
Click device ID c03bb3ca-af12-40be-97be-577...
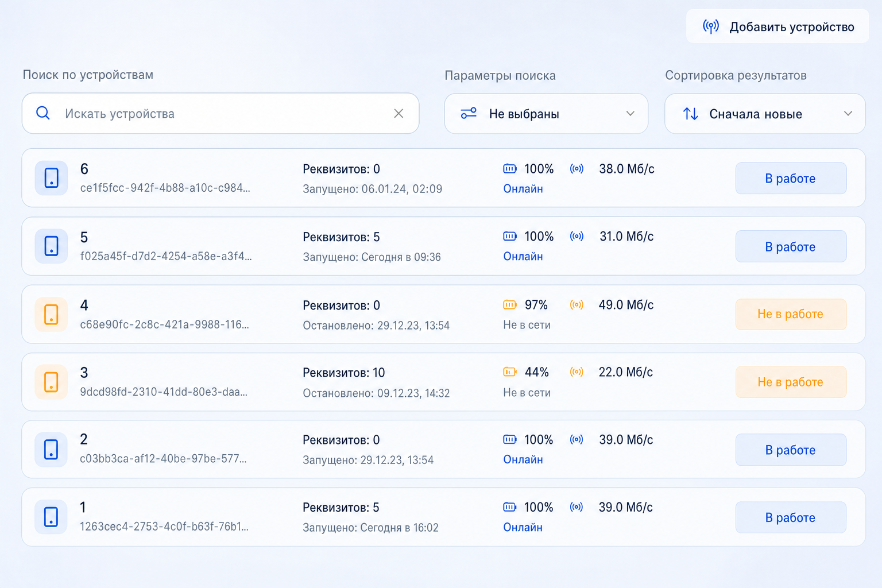[x=163, y=459]
